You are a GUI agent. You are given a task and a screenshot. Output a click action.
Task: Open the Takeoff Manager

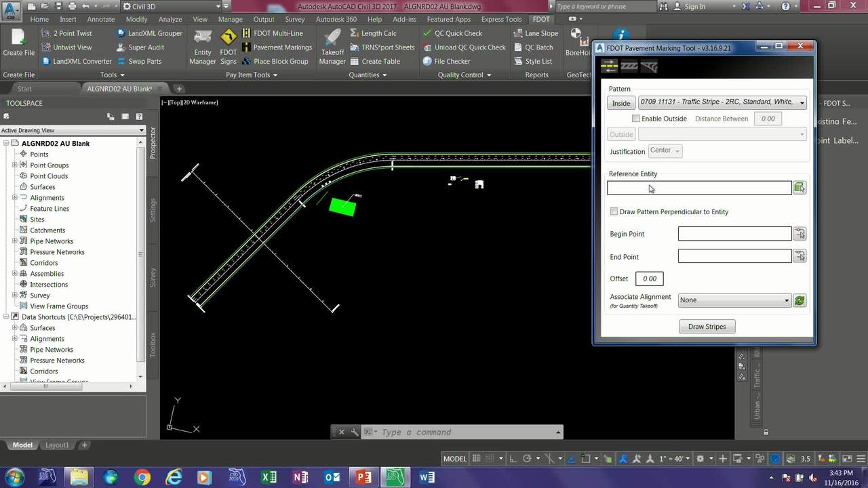pos(332,47)
